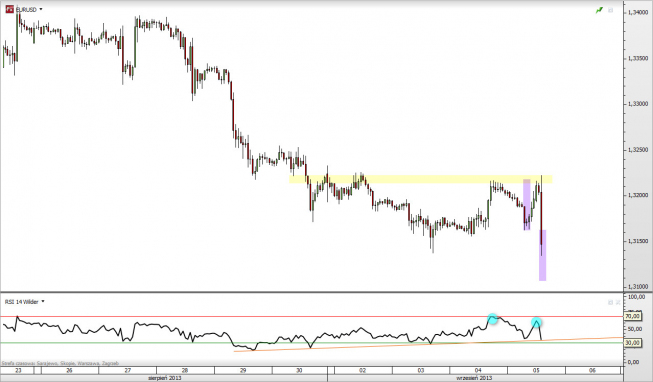This screenshot has height=382, width=653.
Task: Select the orange RSI trendline
Action: 428,345
